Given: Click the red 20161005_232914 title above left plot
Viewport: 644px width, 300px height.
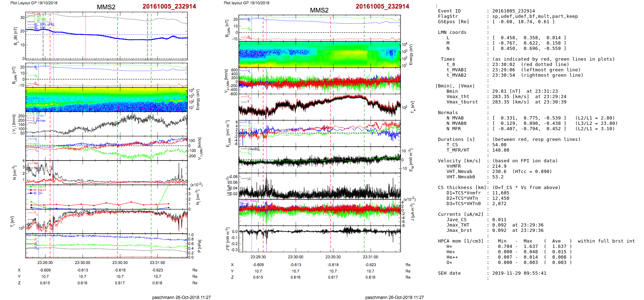Looking at the screenshot, I should 169,6.
